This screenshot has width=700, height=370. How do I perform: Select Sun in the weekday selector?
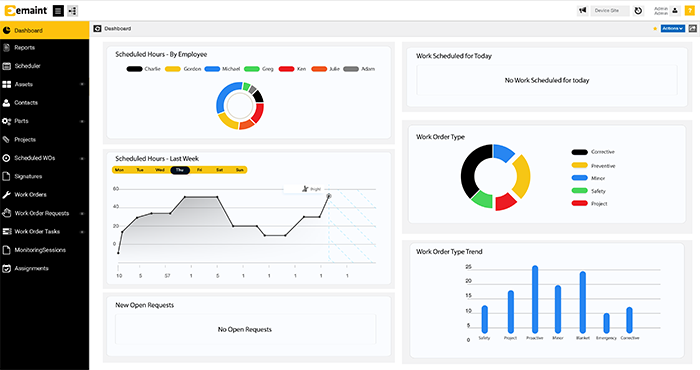(x=240, y=170)
